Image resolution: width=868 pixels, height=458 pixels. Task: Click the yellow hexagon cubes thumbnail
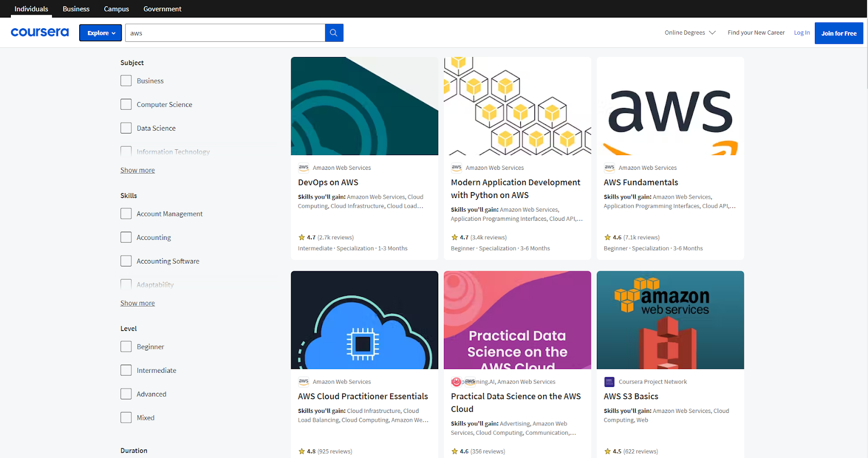[x=518, y=106]
